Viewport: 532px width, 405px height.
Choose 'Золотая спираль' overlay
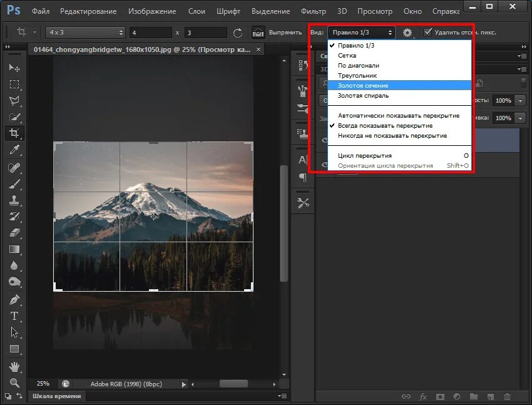[400, 96]
